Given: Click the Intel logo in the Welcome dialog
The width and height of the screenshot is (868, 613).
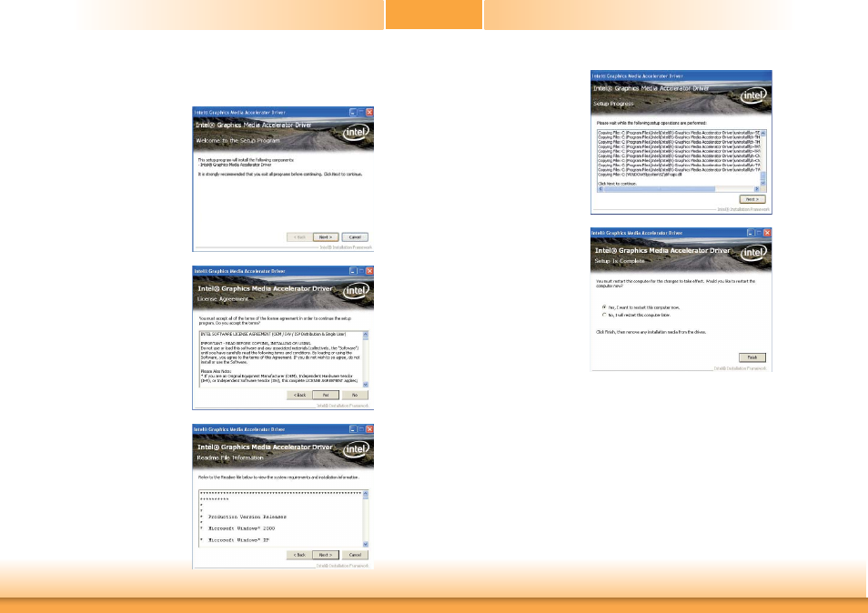Looking at the screenshot, I should (356, 133).
